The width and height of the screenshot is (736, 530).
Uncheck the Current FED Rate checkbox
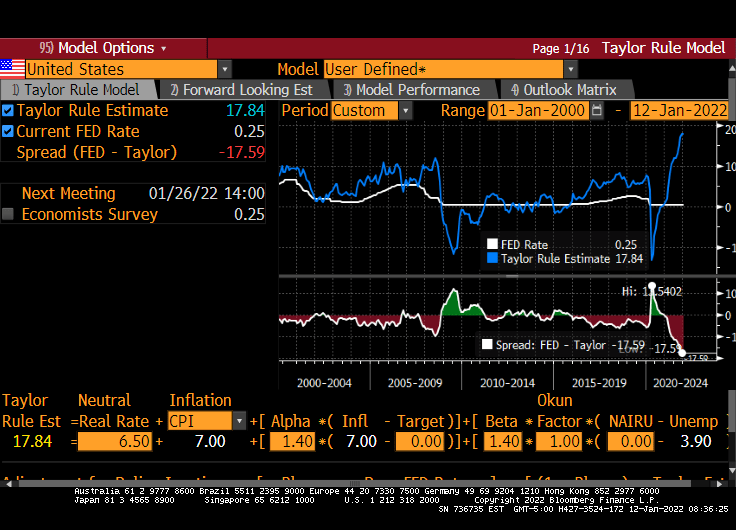coord(8,131)
